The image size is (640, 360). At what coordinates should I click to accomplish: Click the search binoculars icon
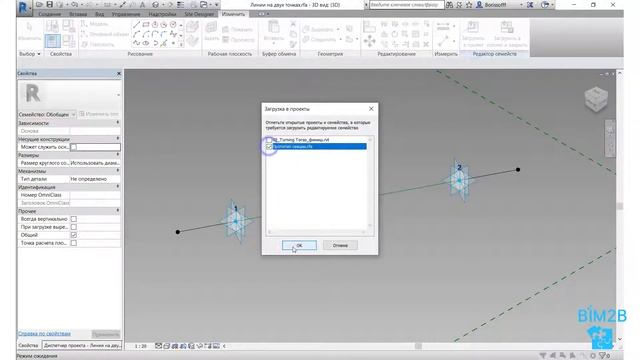point(449,5)
